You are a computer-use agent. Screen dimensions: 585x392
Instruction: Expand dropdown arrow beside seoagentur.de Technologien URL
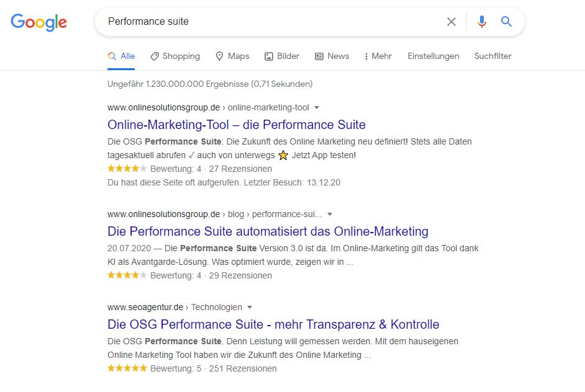pyautogui.click(x=250, y=308)
